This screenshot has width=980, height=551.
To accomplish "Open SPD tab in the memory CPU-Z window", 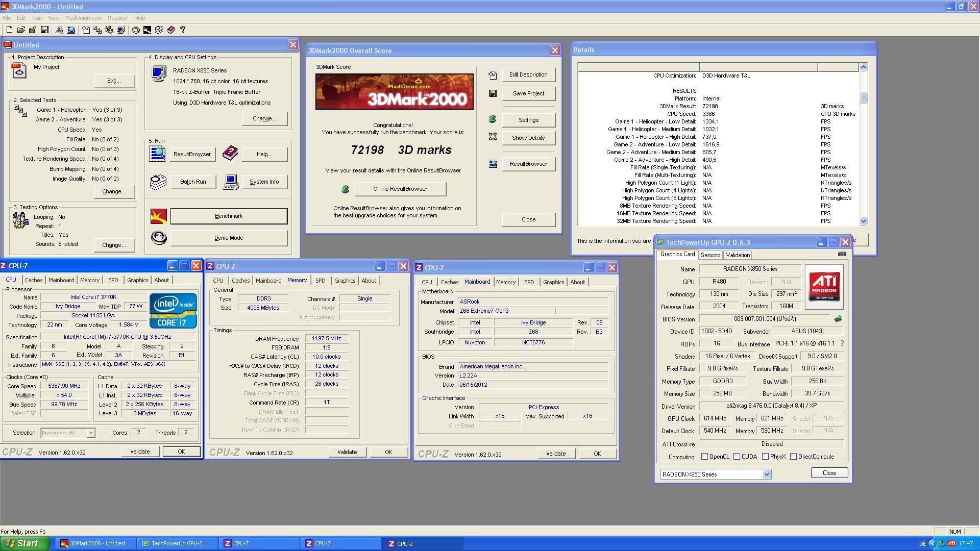I will tap(320, 281).
